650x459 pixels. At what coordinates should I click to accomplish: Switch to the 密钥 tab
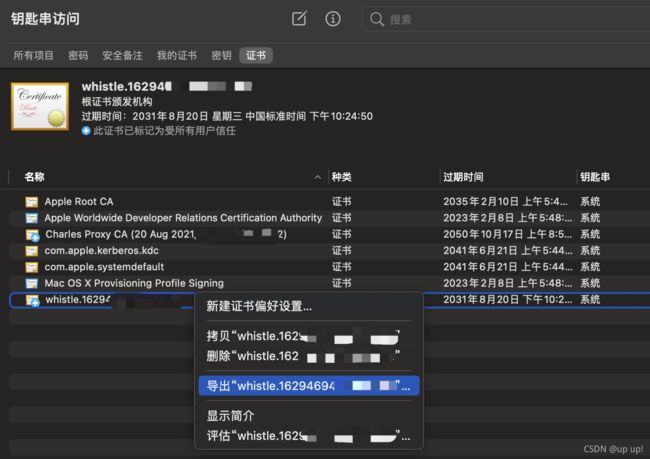point(221,55)
